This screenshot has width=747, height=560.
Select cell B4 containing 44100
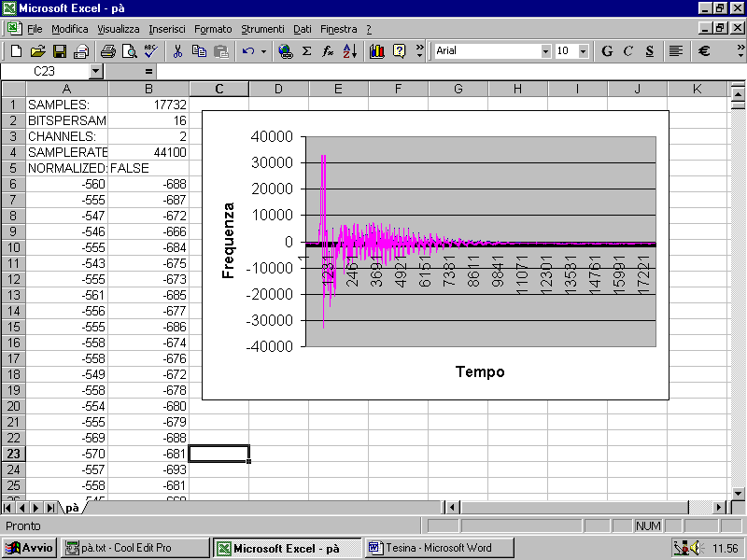point(148,152)
